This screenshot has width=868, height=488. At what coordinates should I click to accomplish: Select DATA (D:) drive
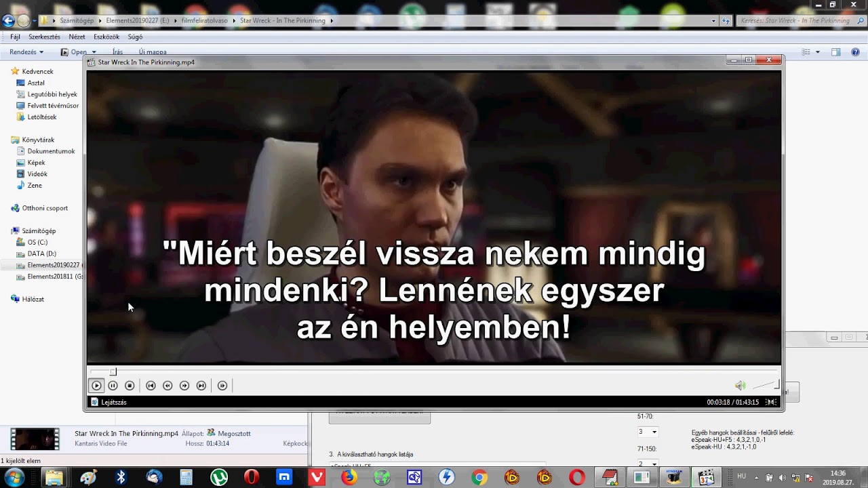click(41, 253)
